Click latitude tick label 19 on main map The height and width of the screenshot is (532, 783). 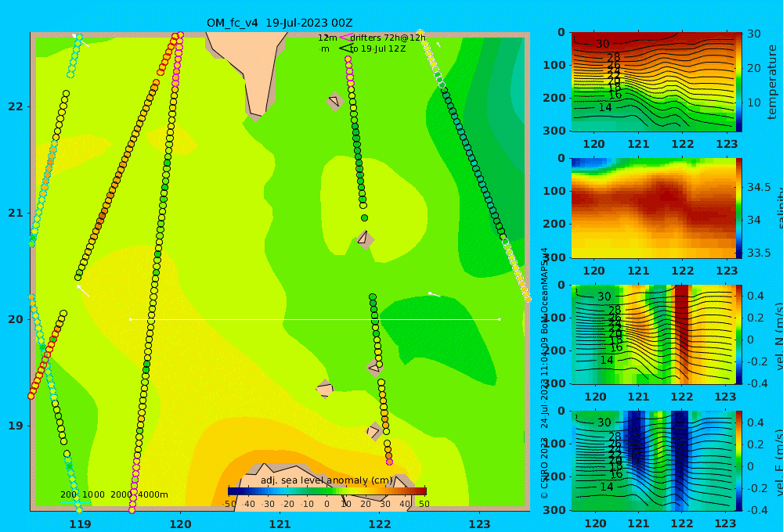16,426
